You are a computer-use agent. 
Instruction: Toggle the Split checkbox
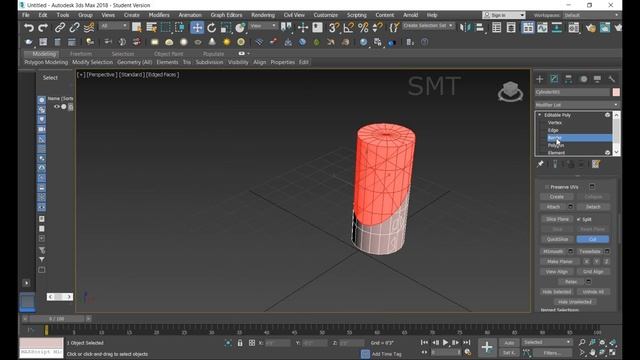click(578, 219)
